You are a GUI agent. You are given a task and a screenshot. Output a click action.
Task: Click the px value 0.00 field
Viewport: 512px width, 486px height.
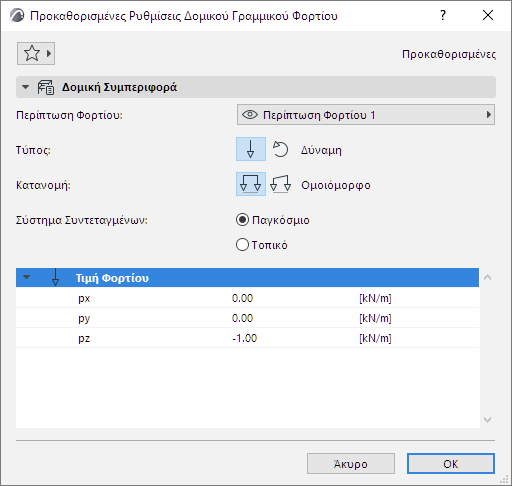(x=242, y=298)
